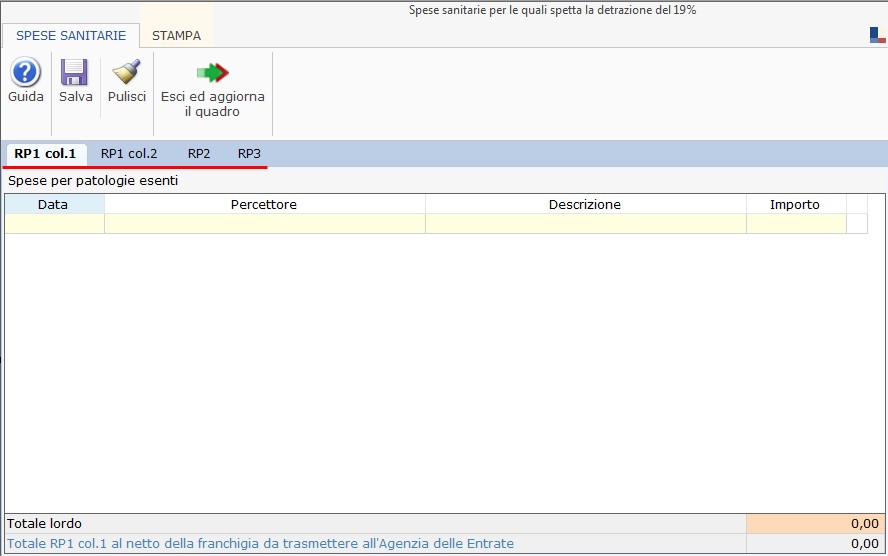888x556 pixels.
Task: Open the RP1 col.2 tab
Action: (x=129, y=154)
